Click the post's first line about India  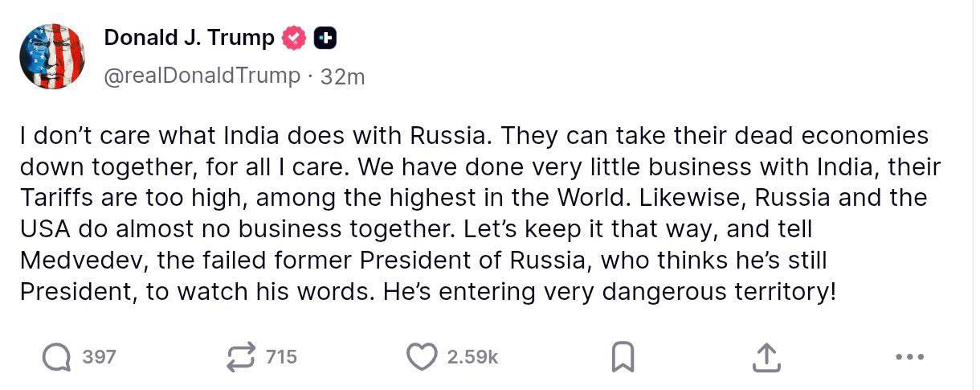click(x=474, y=135)
